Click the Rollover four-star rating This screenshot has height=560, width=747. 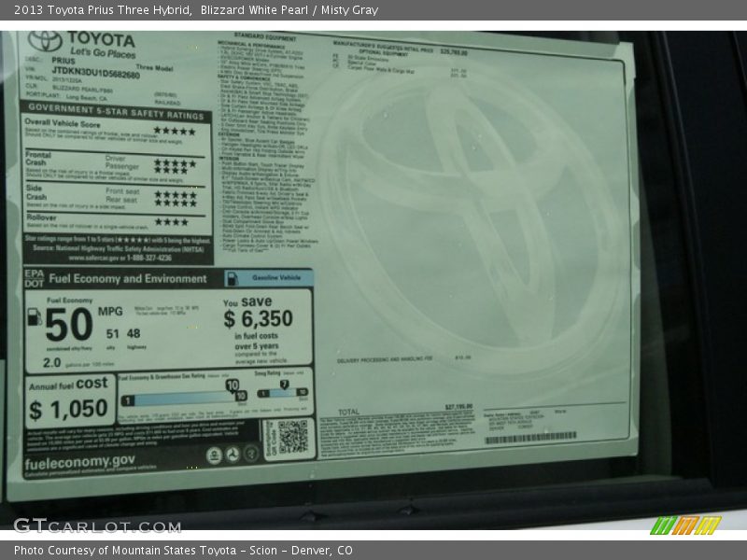click(172, 222)
